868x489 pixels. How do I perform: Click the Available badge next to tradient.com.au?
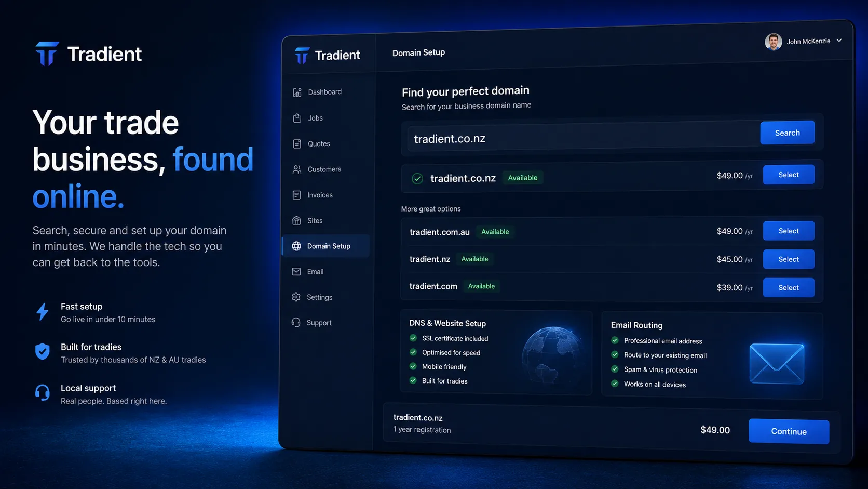click(x=495, y=232)
